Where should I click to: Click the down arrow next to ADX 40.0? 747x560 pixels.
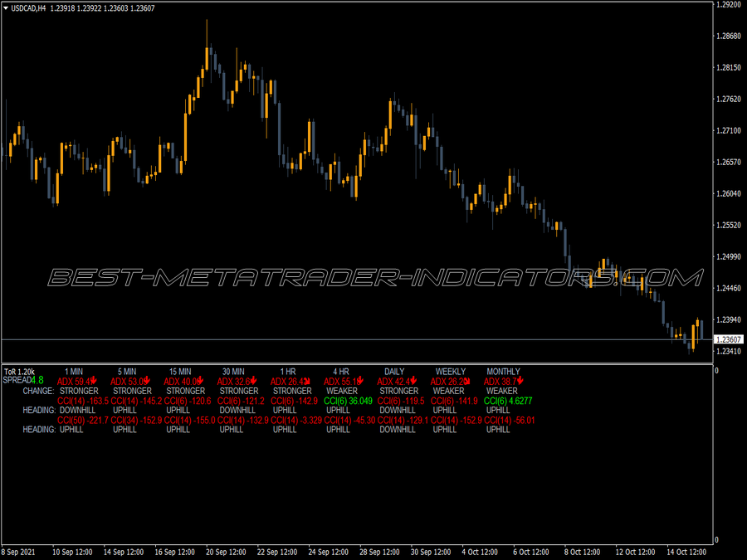tap(201, 380)
